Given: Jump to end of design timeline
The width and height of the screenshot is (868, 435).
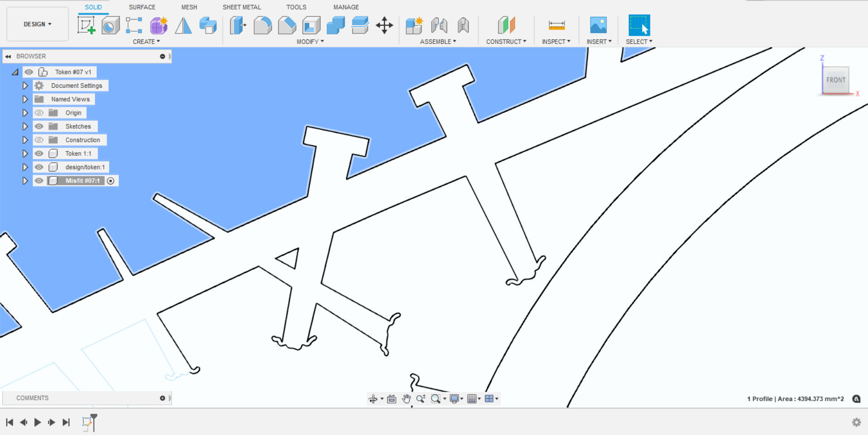Looking at the screenshot, I should [x=66, y=422].
